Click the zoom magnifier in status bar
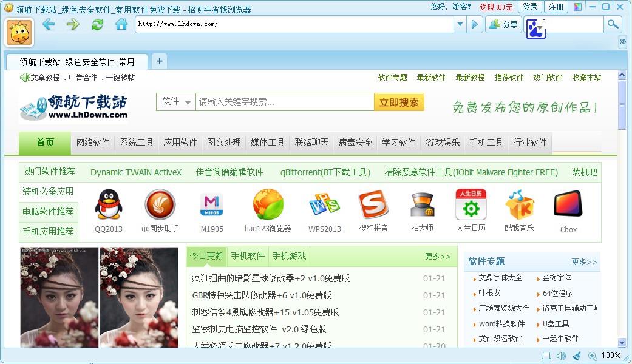 [593, 356]
